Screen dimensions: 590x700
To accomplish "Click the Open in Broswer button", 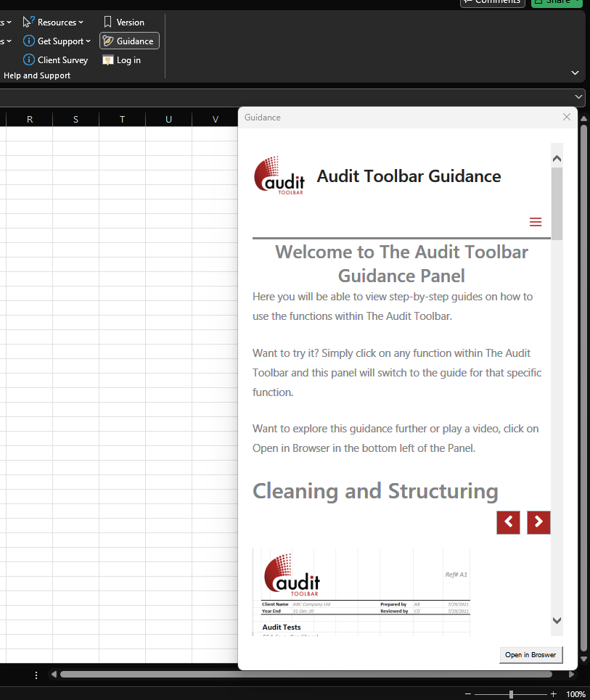I will click(x=530, y=654).
